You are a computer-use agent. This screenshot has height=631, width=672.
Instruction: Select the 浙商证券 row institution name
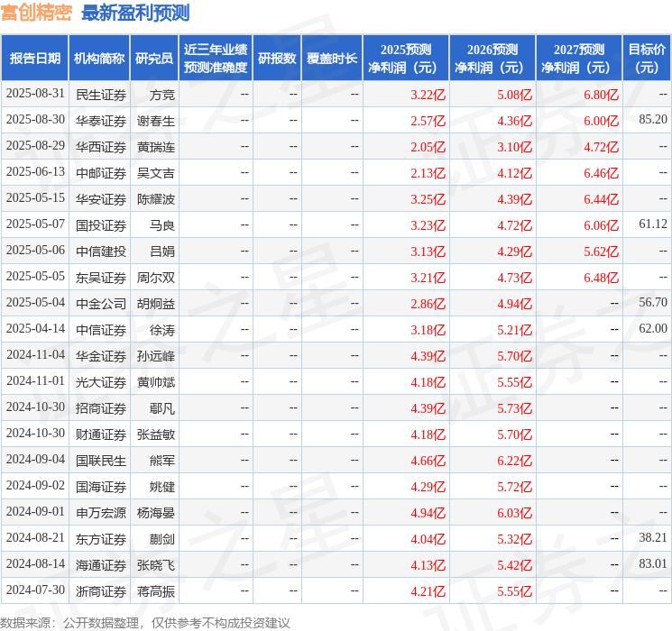pos(101,591)
